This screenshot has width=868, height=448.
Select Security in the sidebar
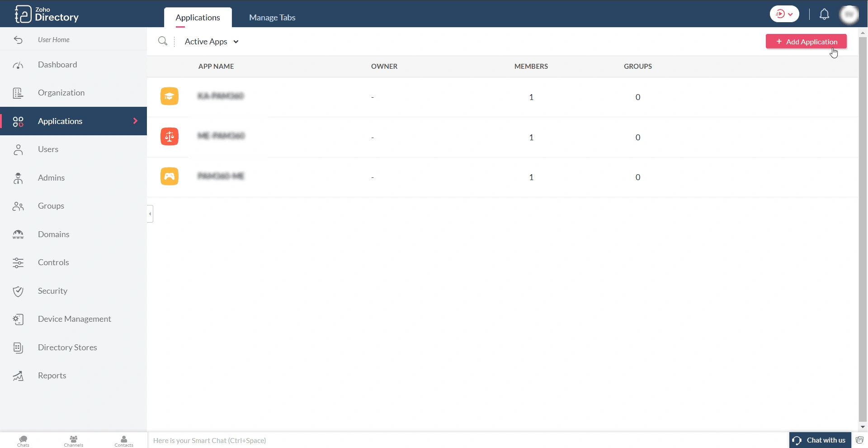[x=52, y=291]
